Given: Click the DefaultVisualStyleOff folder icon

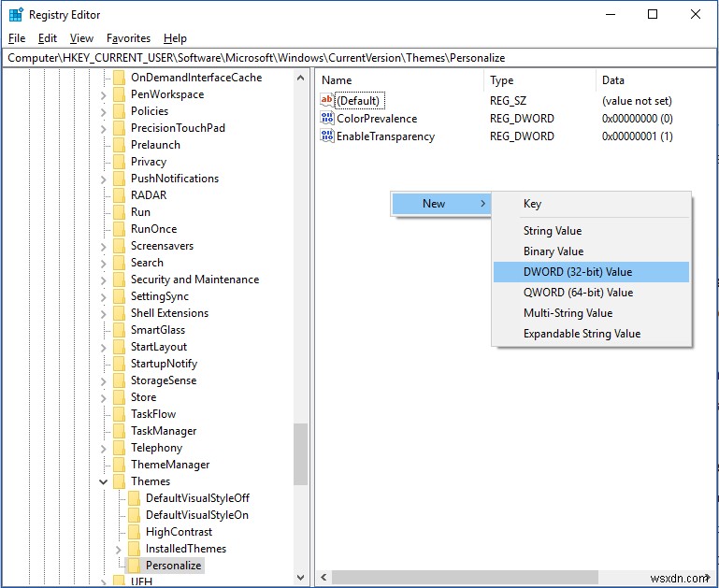Looking at the screenshot, I should click(x=134, y=498).
